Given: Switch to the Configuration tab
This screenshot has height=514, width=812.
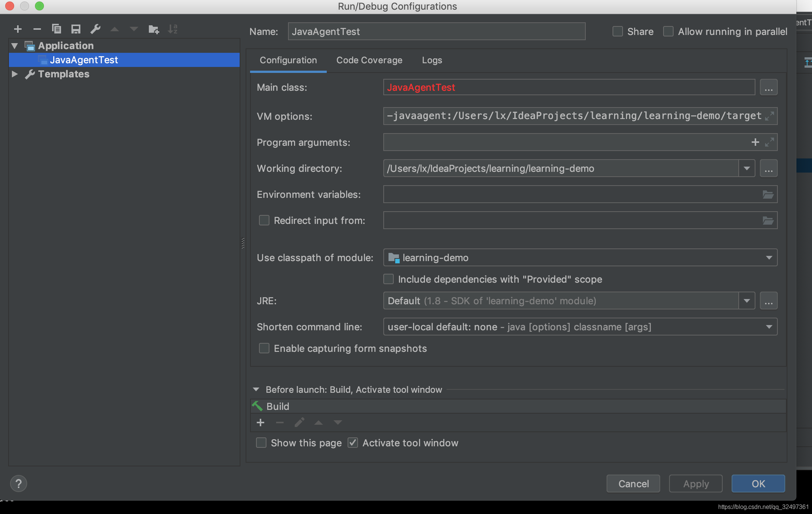Looking at the screenshot, I should [x=288, y=60].
